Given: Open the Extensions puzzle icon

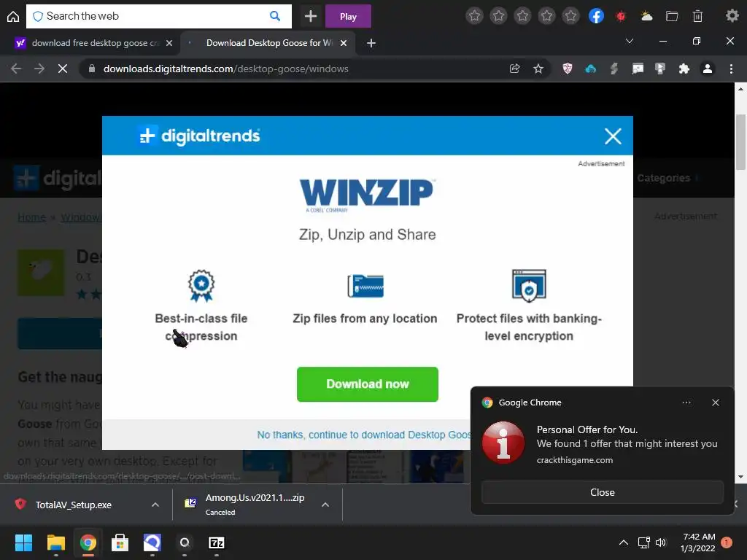Looking at the screenshot, I should coord(684,69).
